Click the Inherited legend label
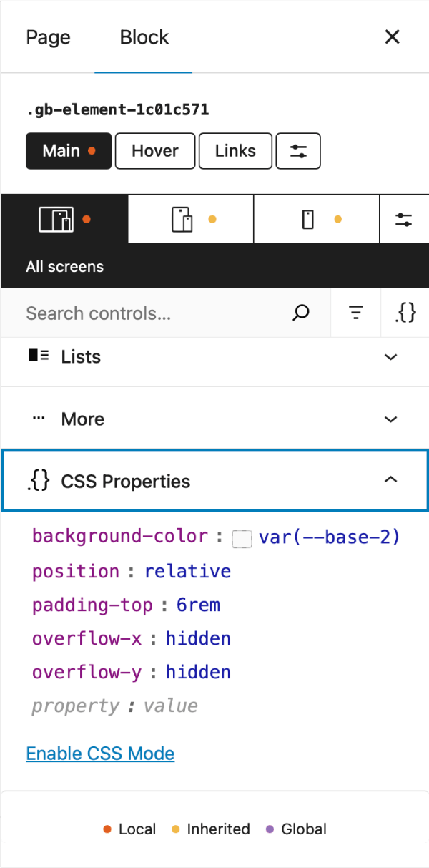This screenshot has width=429, height=868. pos(218,829)
